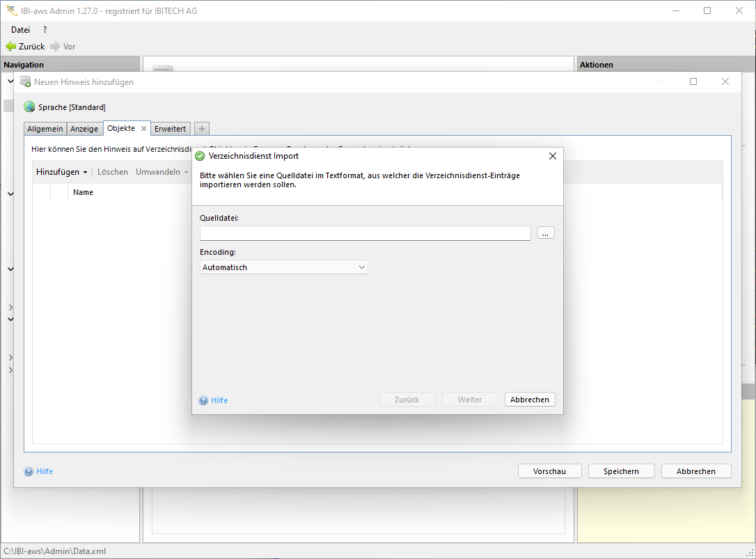Screen dimensions: 756x559
Task: Click into the Quelldatei text field
Action: 365,233
